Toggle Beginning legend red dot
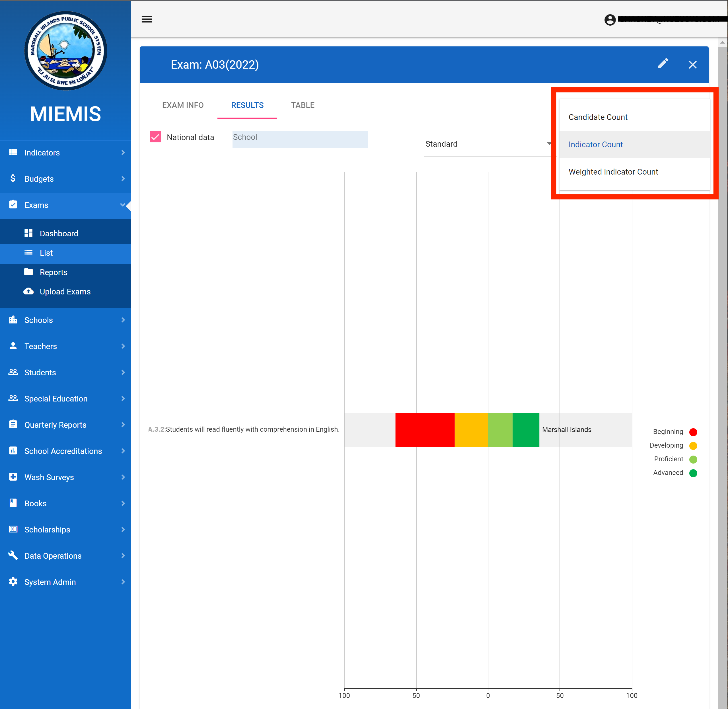Screen dimensions: 728x709 click(693, 432)
